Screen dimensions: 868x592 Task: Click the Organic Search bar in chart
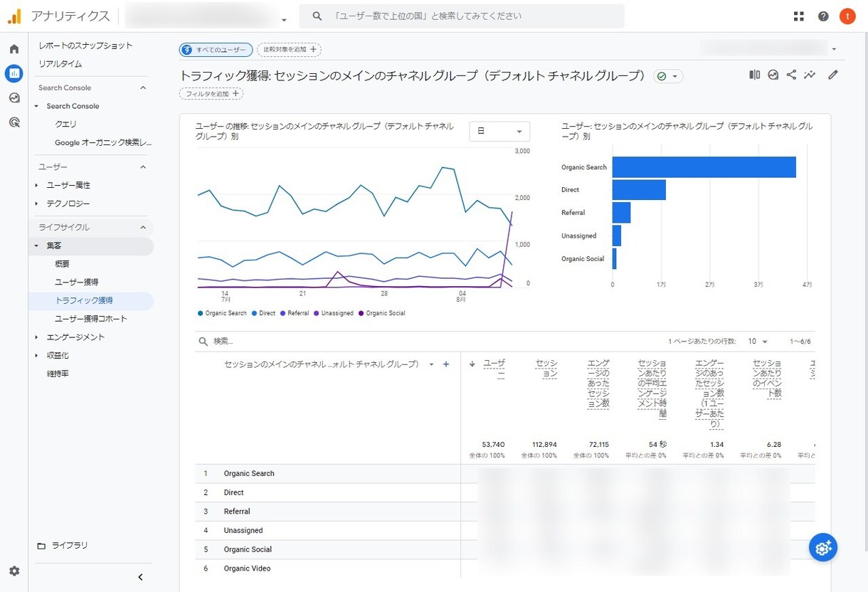point(704,167)
